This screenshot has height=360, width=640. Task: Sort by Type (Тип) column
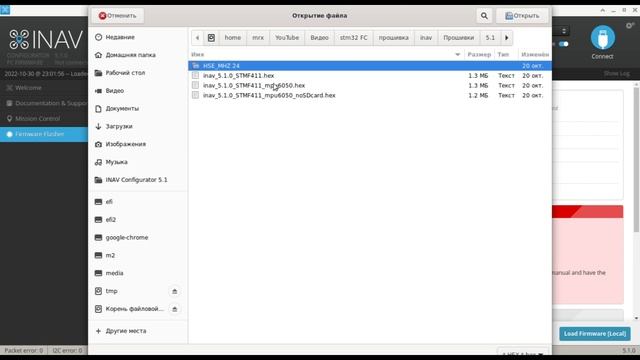click(x=505, y=54)
